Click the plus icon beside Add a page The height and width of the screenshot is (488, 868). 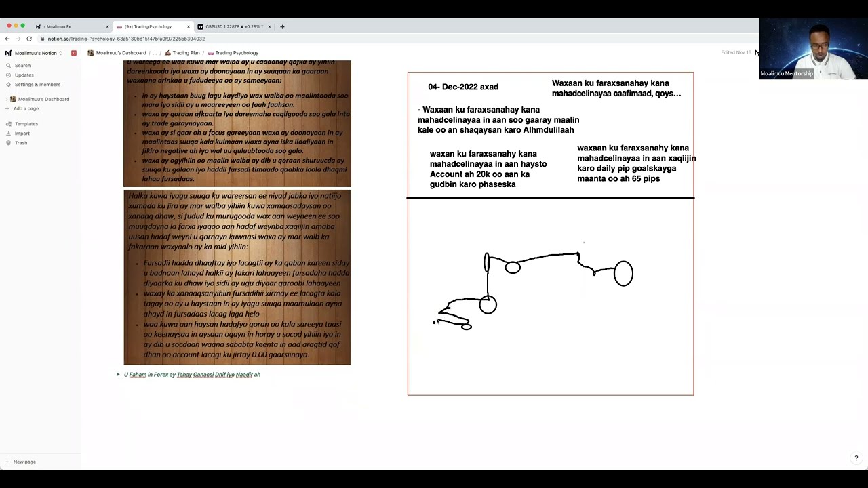(8, 108)
